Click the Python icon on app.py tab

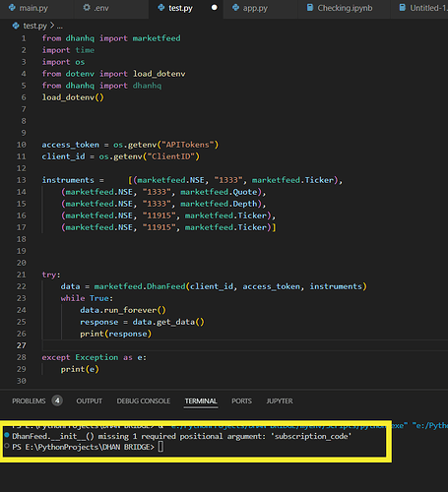click(x=235, y=8)
